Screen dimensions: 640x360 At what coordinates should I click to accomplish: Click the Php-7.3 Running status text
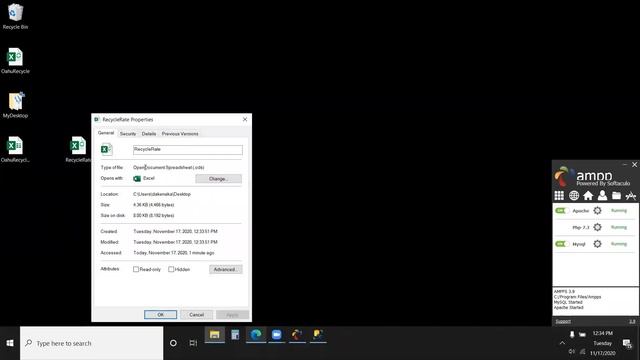pos(619,227)
